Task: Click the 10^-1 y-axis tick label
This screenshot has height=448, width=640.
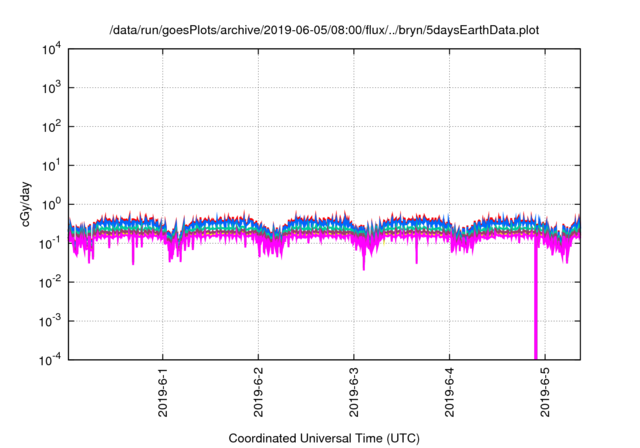Action: (x=50, y=243)
